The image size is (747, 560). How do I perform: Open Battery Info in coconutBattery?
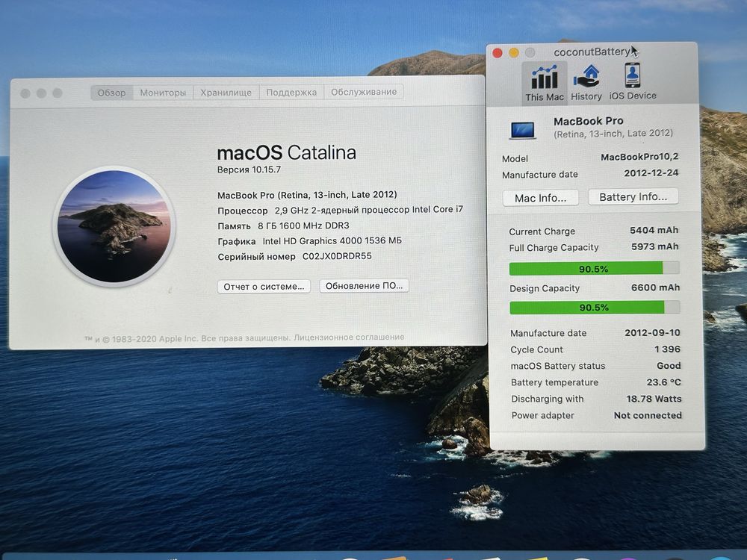[x=633, y=196]
